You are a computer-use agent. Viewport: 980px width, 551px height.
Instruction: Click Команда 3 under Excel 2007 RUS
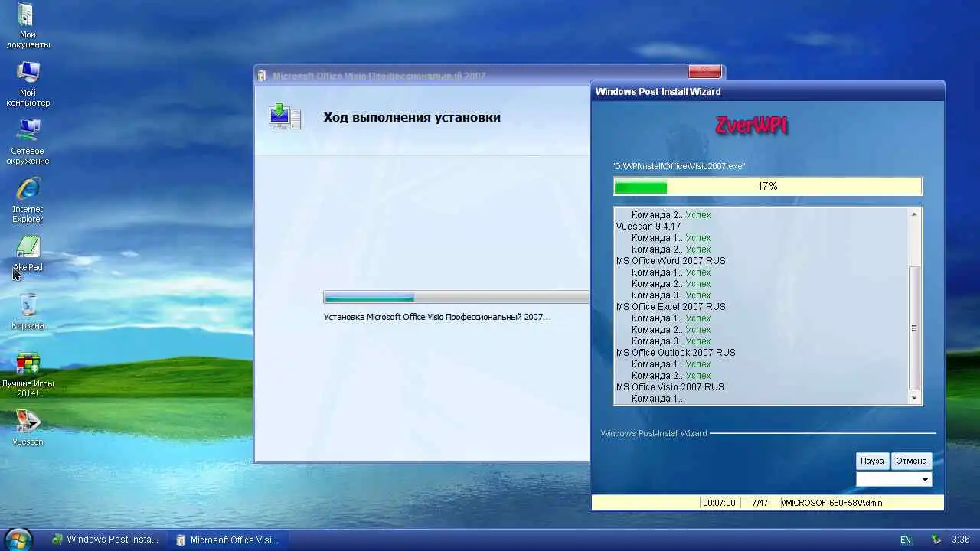click(671, 341)
